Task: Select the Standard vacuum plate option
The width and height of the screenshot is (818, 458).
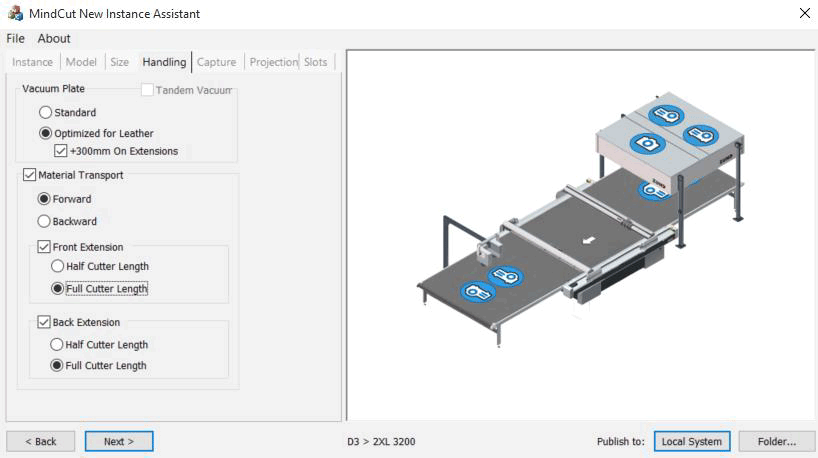Action: click(x=45, y=112)
